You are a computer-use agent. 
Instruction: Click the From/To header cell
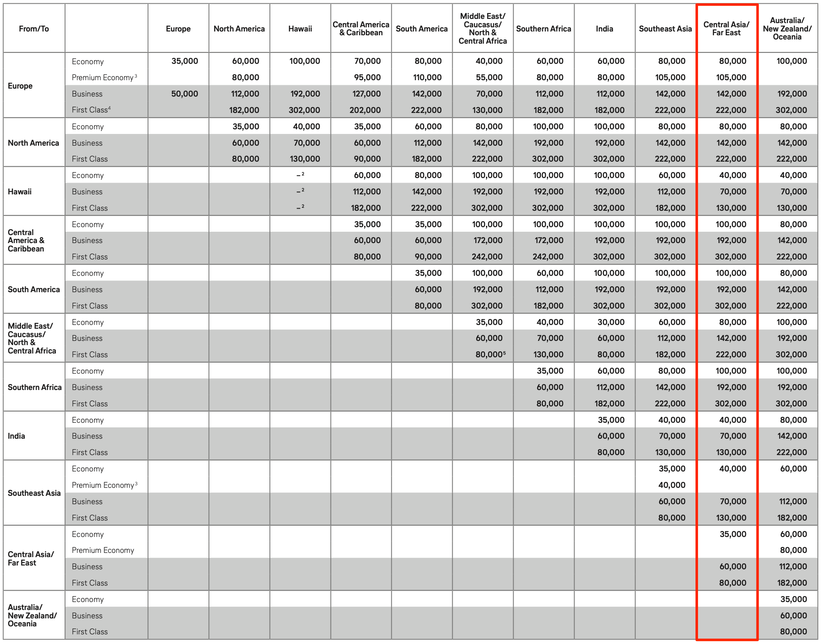(x=34, y=29)
